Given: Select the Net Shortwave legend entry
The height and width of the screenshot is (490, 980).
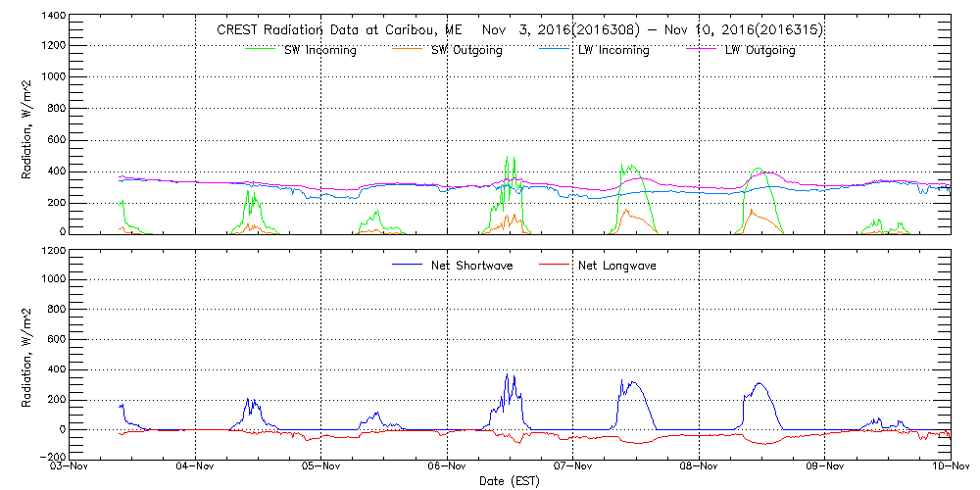Looking at the screenshot, I should click(471, 266).
